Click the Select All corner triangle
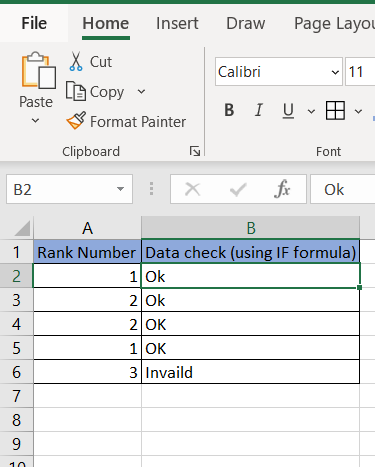 23,229
